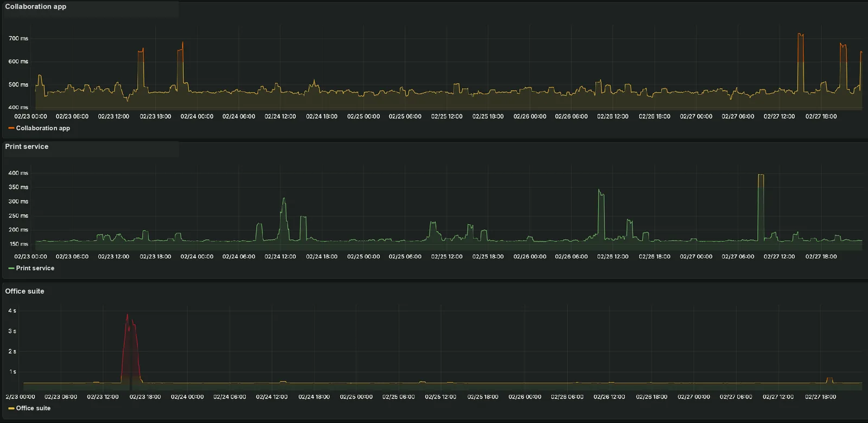Click the red spike in the Office suite chart

point(130,347)
